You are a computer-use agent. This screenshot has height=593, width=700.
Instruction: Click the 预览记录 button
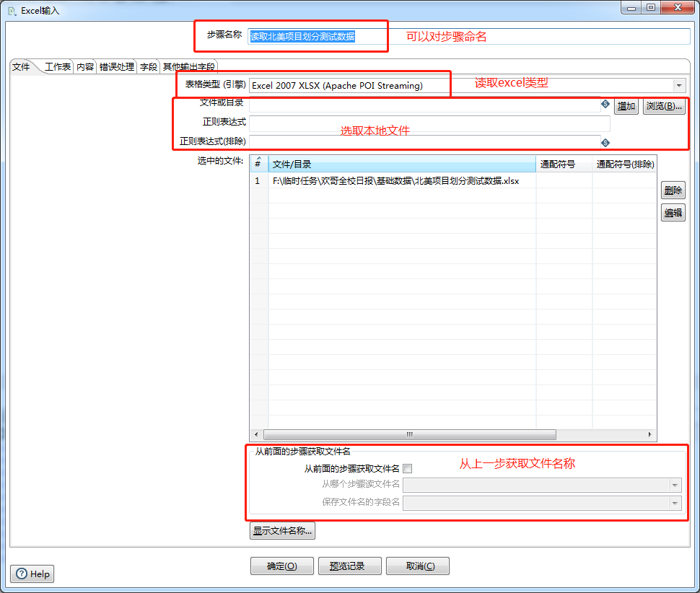click(x=349, y=566)
